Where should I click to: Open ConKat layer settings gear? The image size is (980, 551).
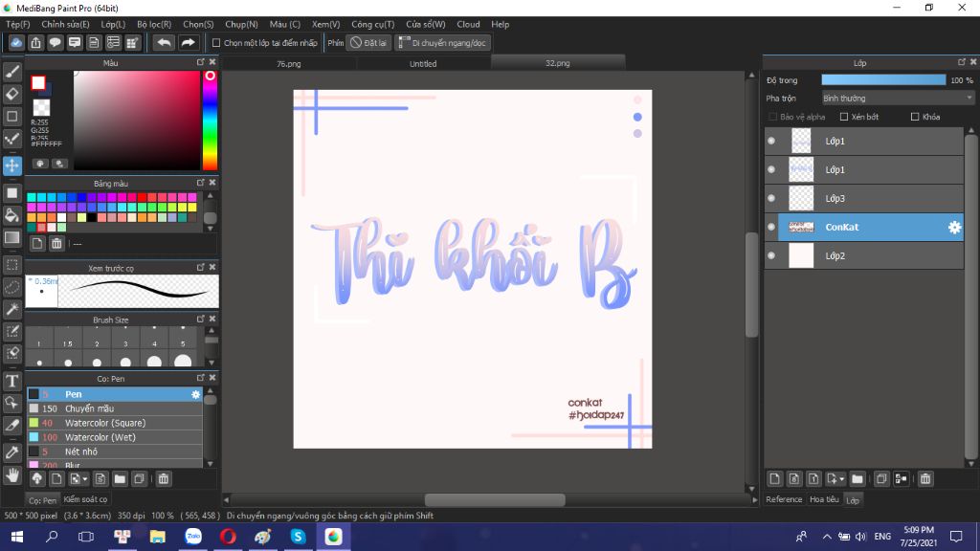coord(954,228)
